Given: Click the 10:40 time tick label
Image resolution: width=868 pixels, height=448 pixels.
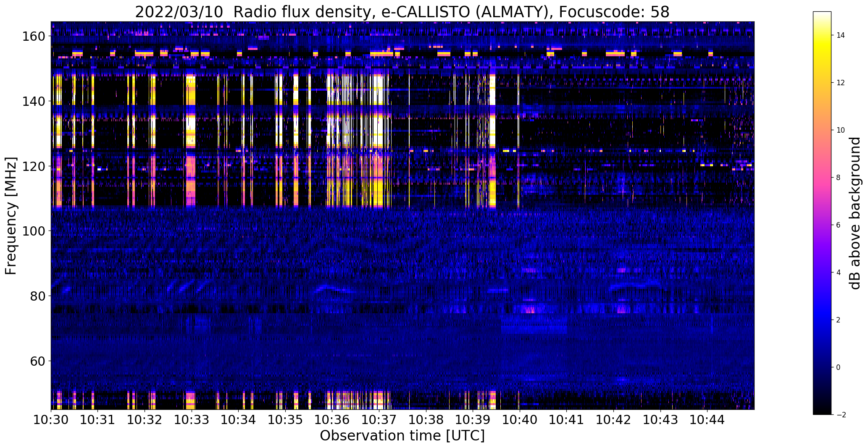Looking at the screenshot, I should tap(520, 419).
